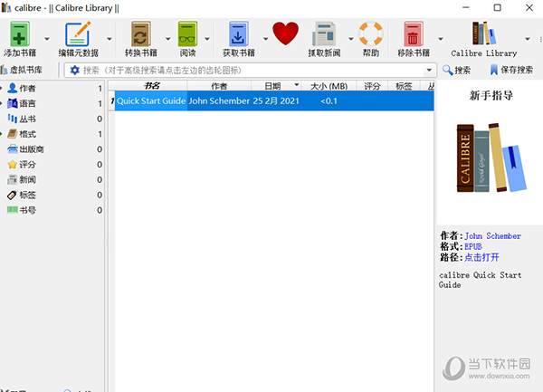Expand the Edit metadata dropdown arrow
543x392 pixels.
(x=110, y=39)
